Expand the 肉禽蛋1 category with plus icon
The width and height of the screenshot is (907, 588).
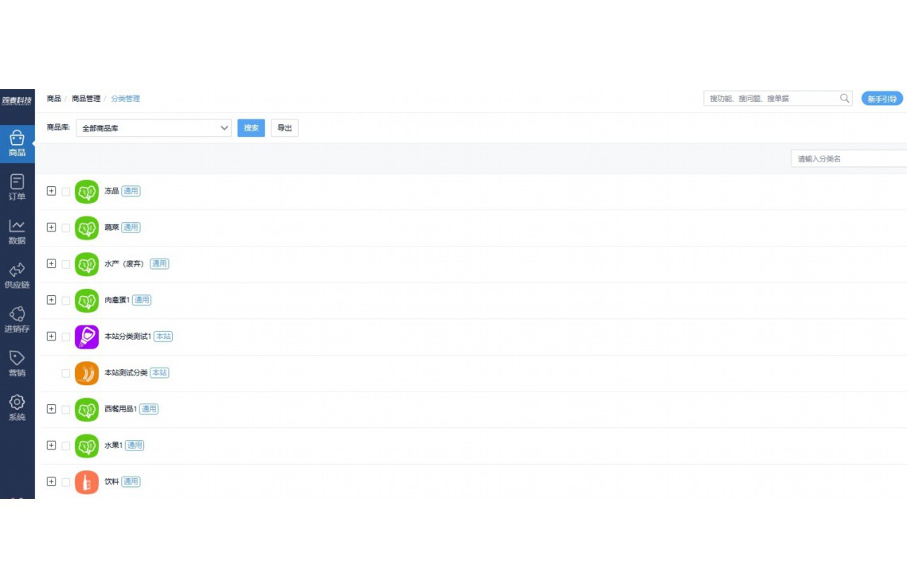(52, 300)
